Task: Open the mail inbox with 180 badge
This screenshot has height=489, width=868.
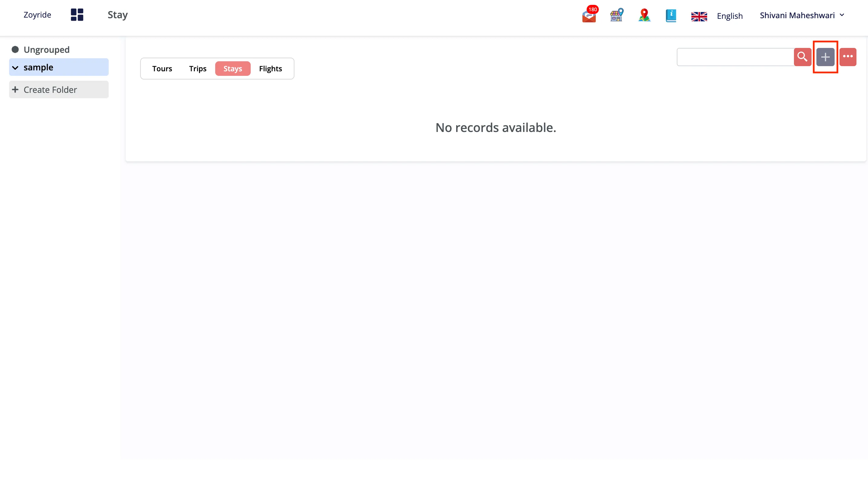Action: 589,15
